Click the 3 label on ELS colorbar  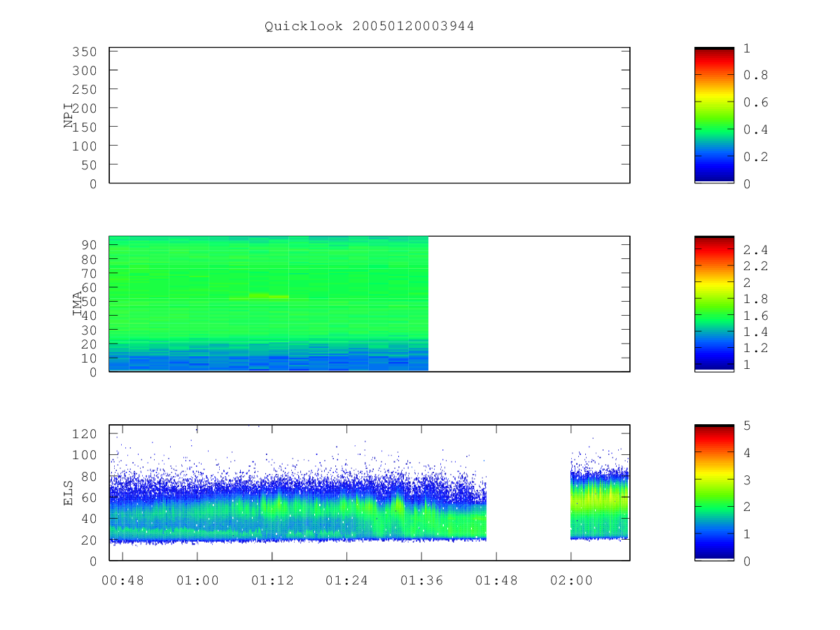pos(747,480)
